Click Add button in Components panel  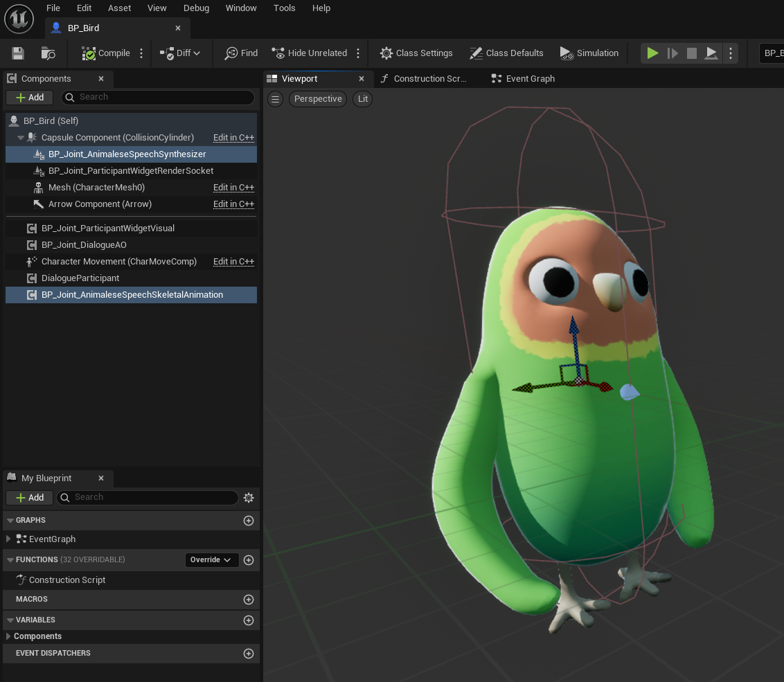coord(30,98)
